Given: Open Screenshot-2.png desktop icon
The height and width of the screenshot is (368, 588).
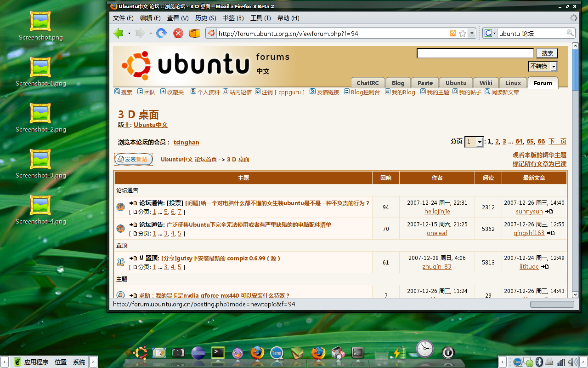Looking at the screenshot, I should [x=40, y=118].
